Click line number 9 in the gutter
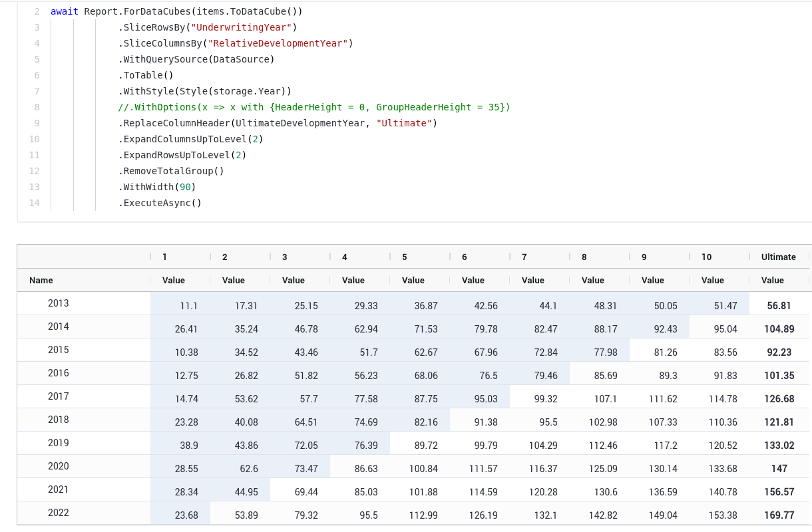812x532 pixels. tap(37, 123)
